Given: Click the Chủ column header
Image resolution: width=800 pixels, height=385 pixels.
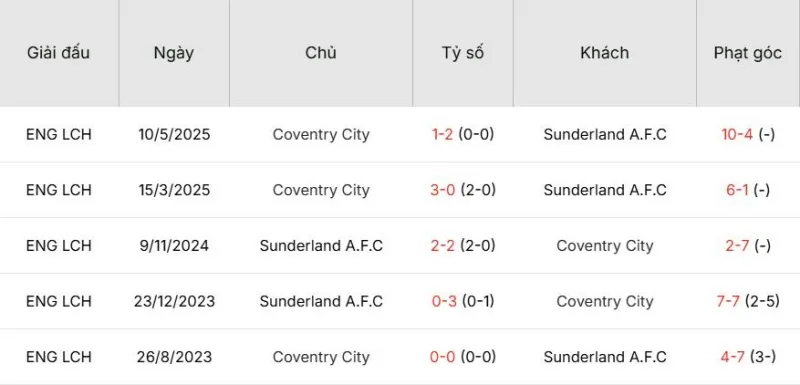Looking at the screenshot, I should point(321,53).
